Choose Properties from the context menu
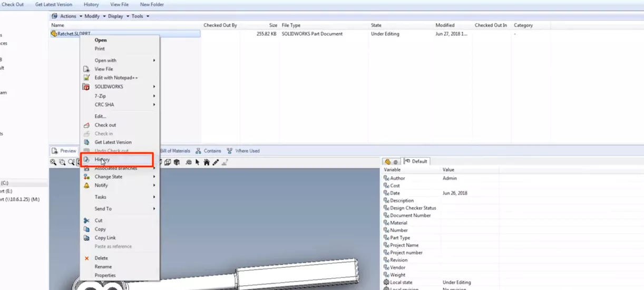The width and height of the screenshot is (644, 290). pos(120,275)
